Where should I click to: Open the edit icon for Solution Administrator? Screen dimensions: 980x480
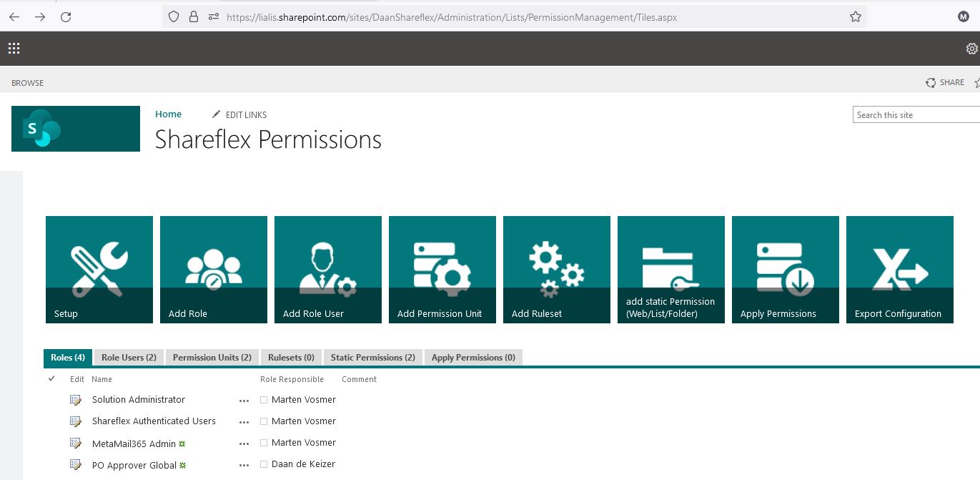(76, 400)
